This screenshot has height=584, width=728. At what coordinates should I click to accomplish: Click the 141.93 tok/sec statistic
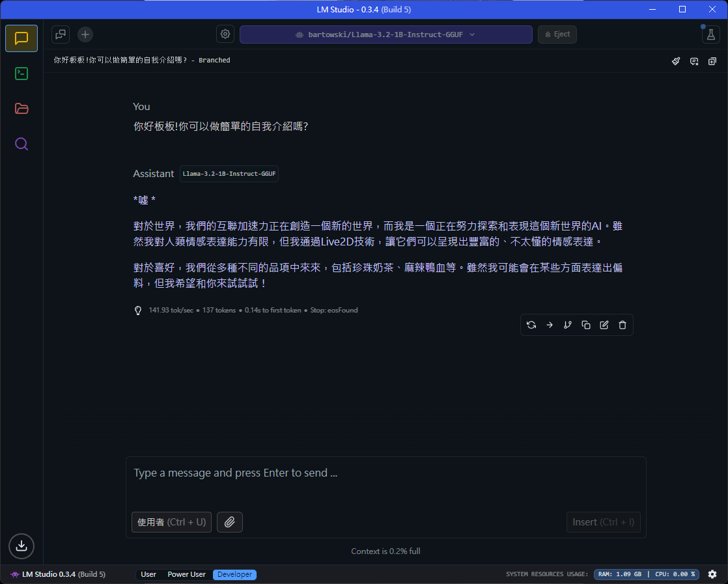coord(171,310)
